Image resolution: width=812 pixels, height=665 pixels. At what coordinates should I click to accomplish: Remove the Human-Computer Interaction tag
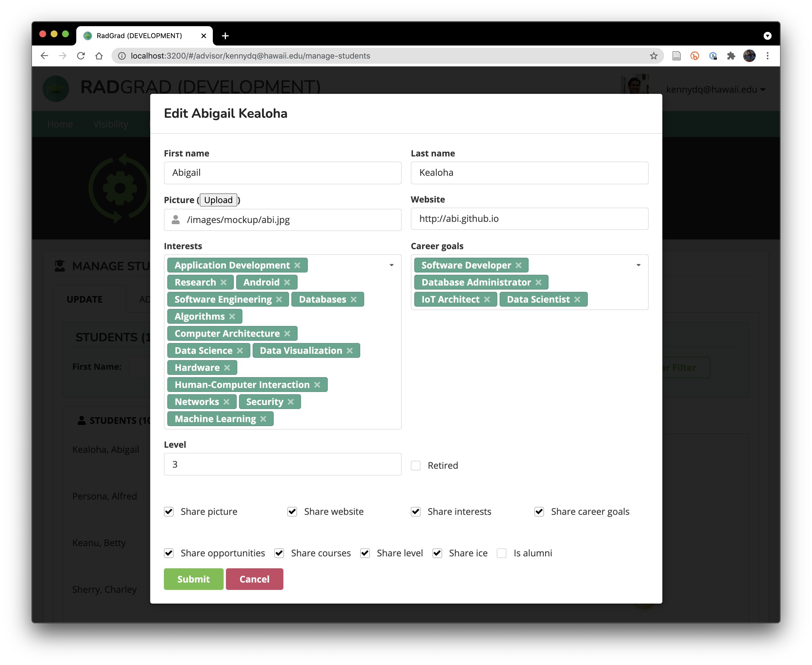(x=317, y=385)
